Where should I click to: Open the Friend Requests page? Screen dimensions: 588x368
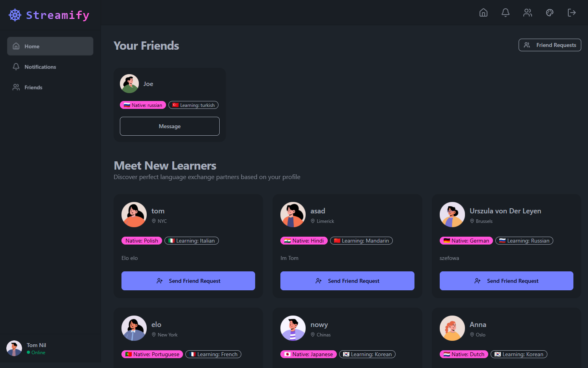[550, 45]
